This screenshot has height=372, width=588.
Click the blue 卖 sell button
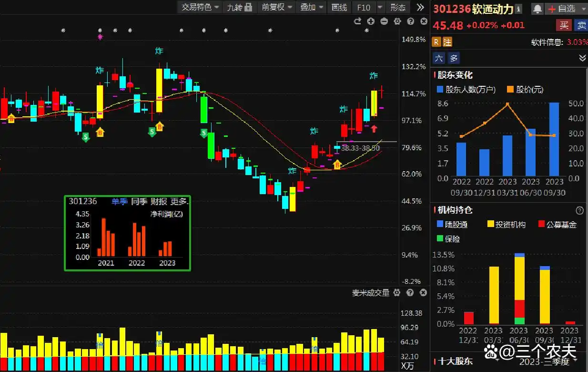click(580, 25)
